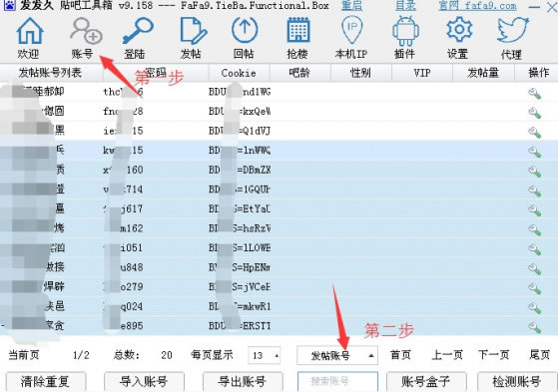Click wrench icon in row with password thc
558x392 pixels.
pos(534,94)
